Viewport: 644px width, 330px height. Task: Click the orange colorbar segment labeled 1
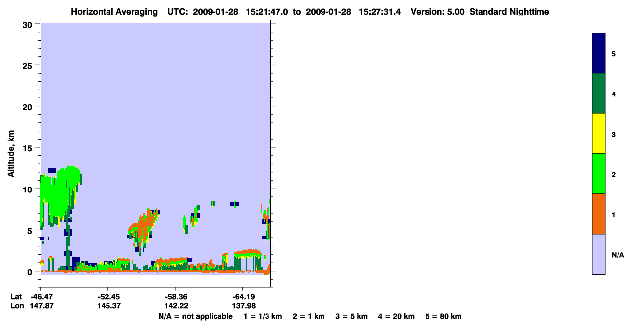[599, 214]
